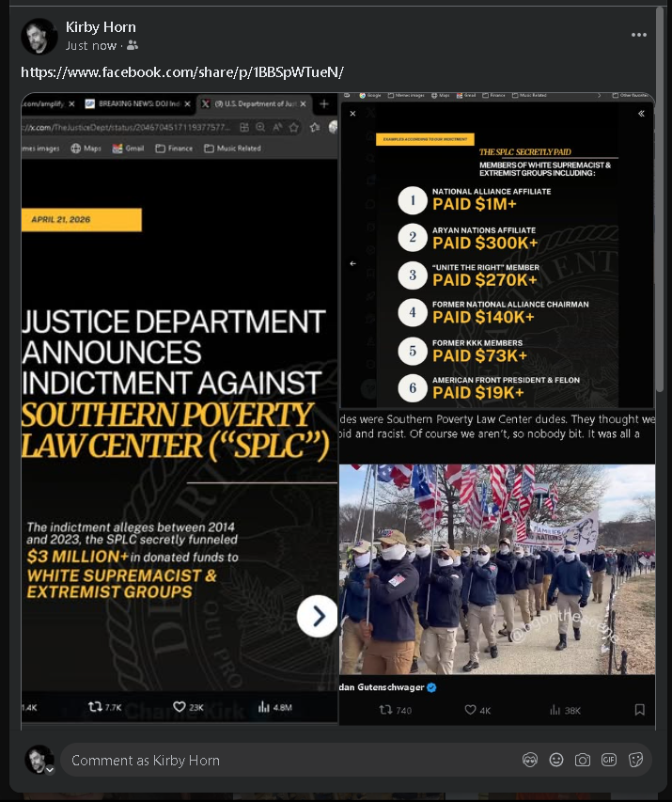672x802 pixels.
Task: Click the star favorite icon in address bar
Action: [293, 127]
